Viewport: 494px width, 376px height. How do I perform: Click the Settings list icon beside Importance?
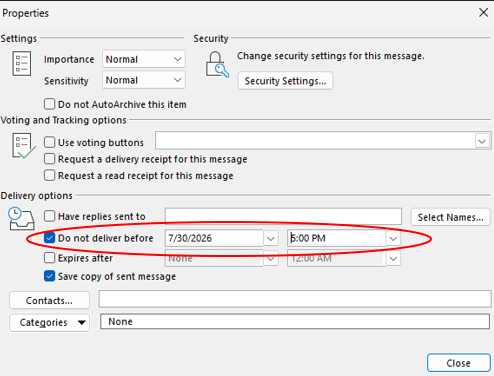[22, 63]
